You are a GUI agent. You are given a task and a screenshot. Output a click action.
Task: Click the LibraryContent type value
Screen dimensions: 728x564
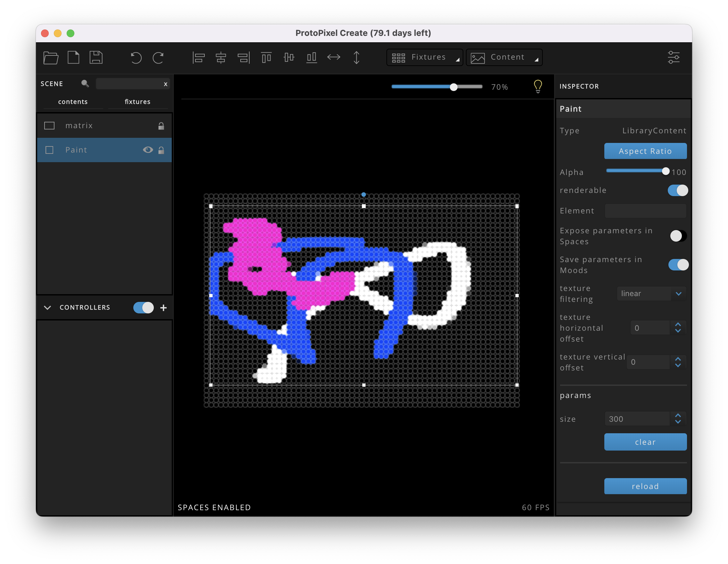click(x=654, y=131)
